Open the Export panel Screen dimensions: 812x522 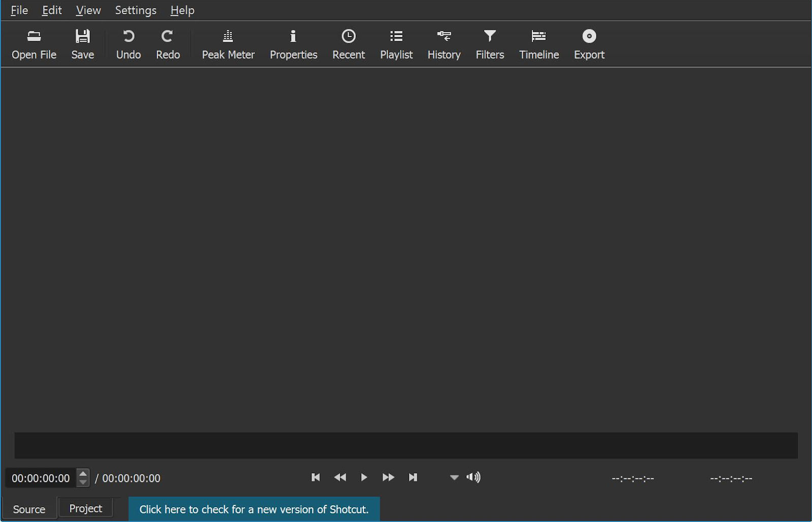589,44
